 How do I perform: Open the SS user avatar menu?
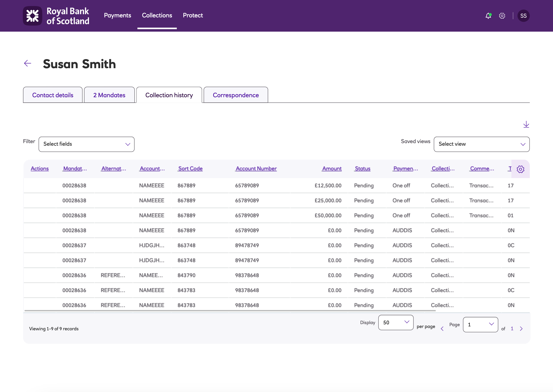click(x=523, y=16)
